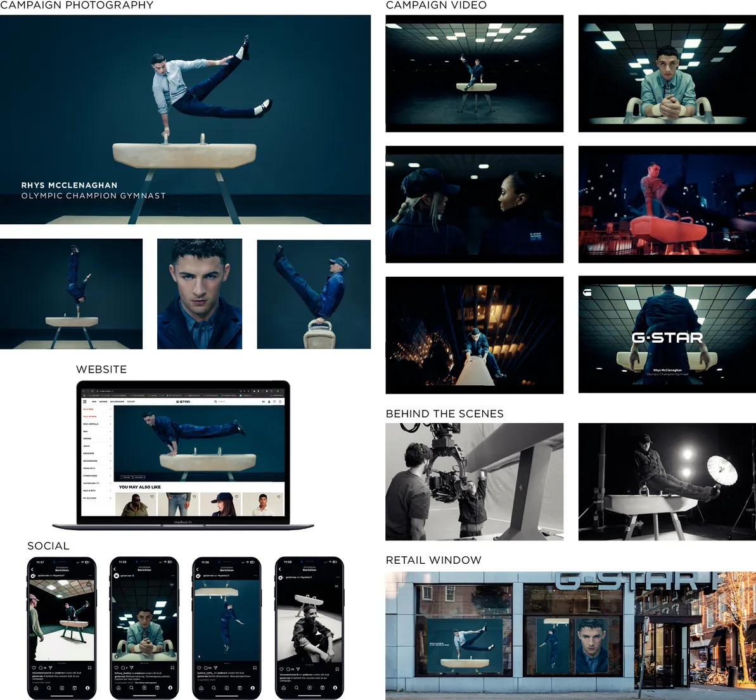Open the shopping bag icon on the website

click(280, 402)
